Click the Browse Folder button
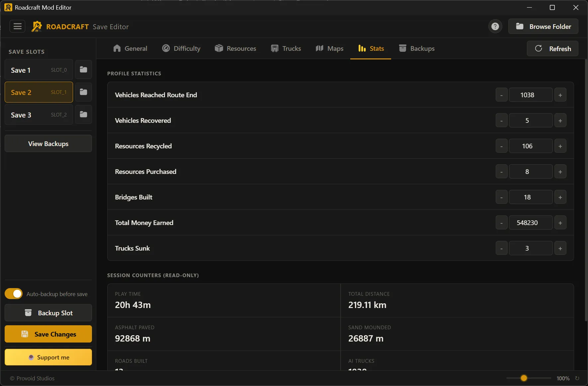The width and height of the screenshot is (588, 386). 543,26
